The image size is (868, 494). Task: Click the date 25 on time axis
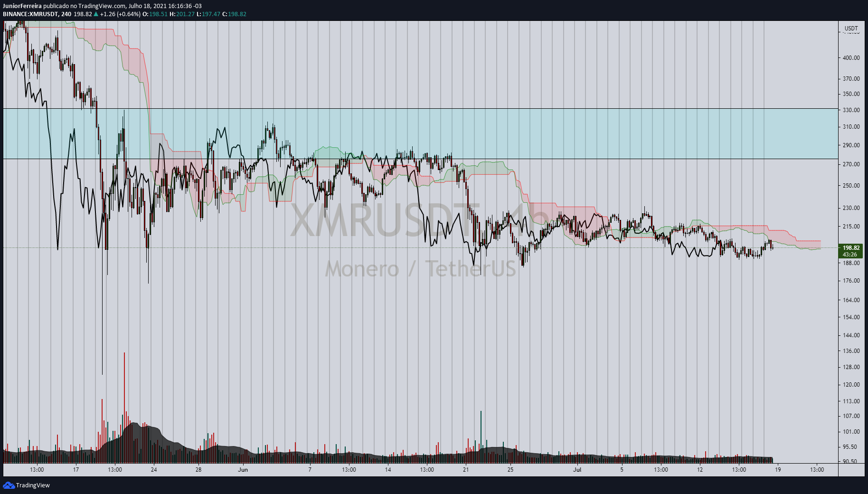(510, 470)
